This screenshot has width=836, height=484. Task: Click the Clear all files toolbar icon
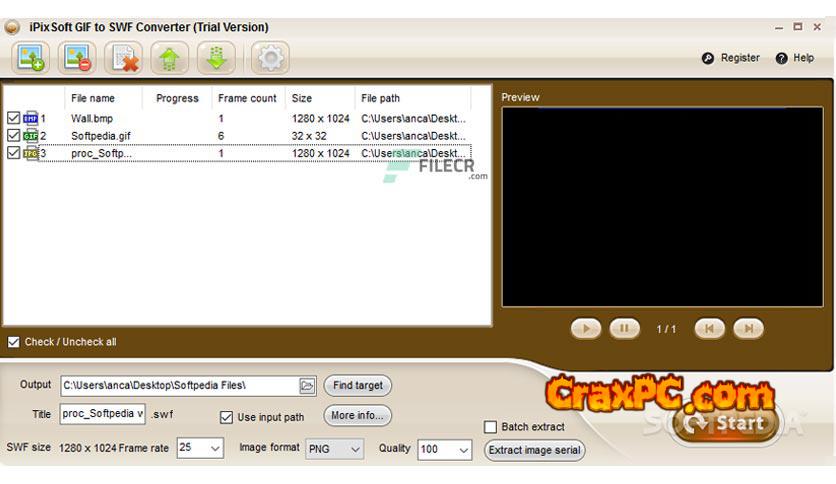(125, 58)
